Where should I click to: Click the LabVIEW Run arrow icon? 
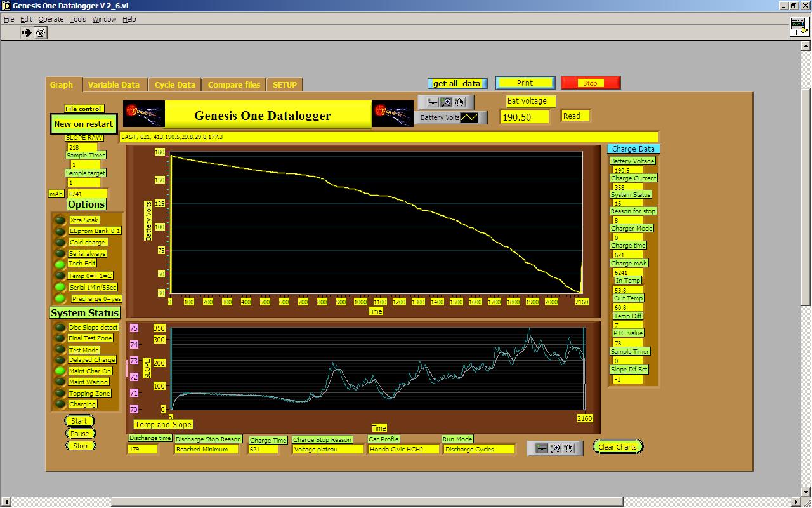pos(27,32)
